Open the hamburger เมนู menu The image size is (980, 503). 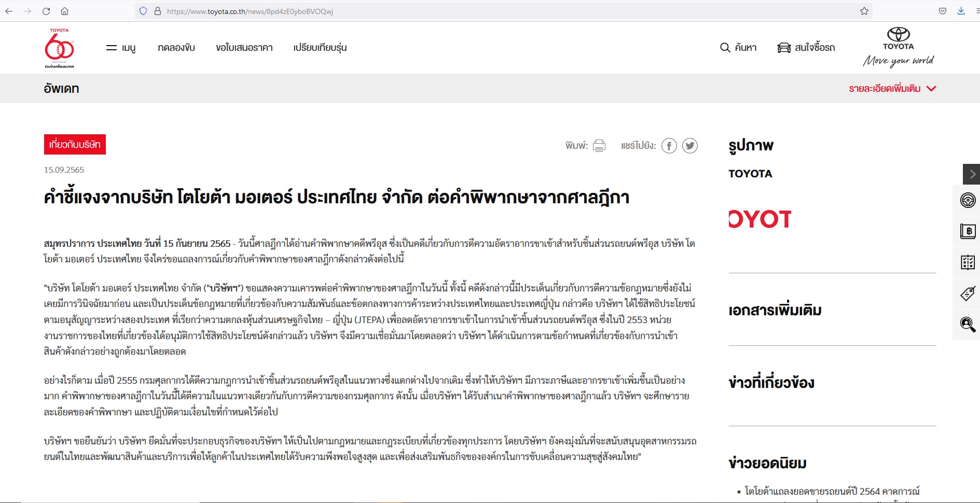pyautogui.click(x=121, y=48)
